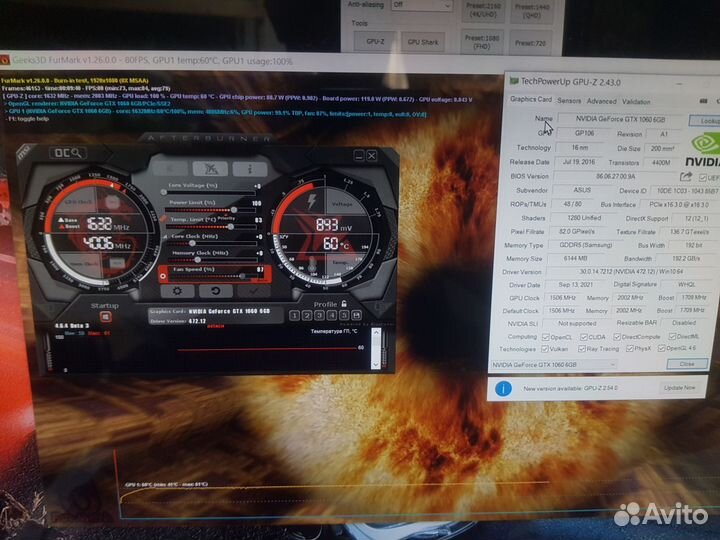The image size is (720, 540).
Task: Click Update Now for GPU-Z
Action: click(680, 388)
